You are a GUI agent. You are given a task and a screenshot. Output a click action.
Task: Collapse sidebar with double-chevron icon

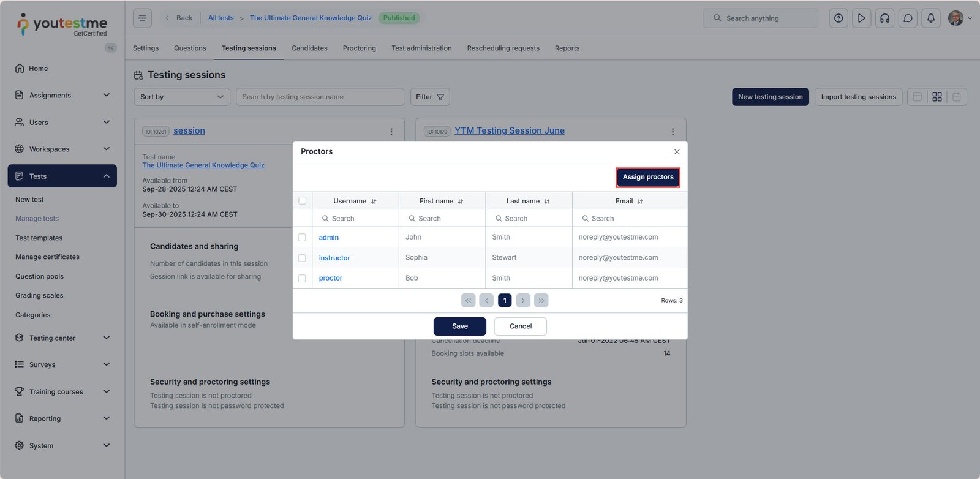tap(110, 48)
